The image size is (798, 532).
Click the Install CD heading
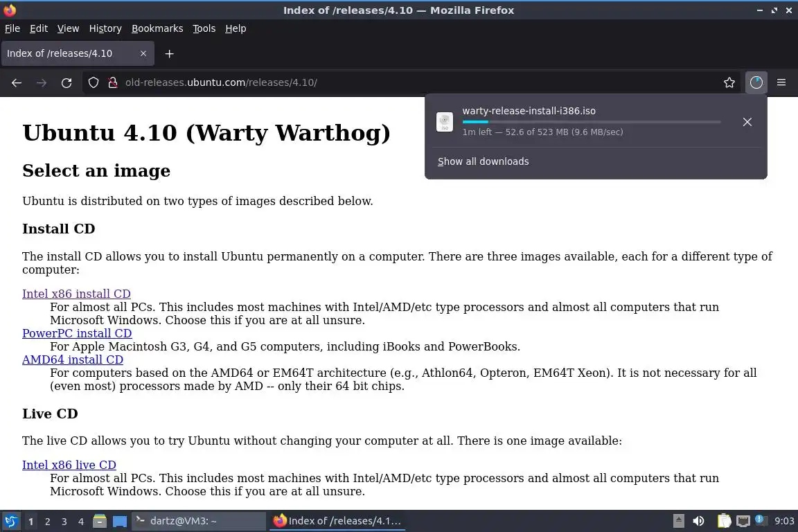(x=58, y=229)
